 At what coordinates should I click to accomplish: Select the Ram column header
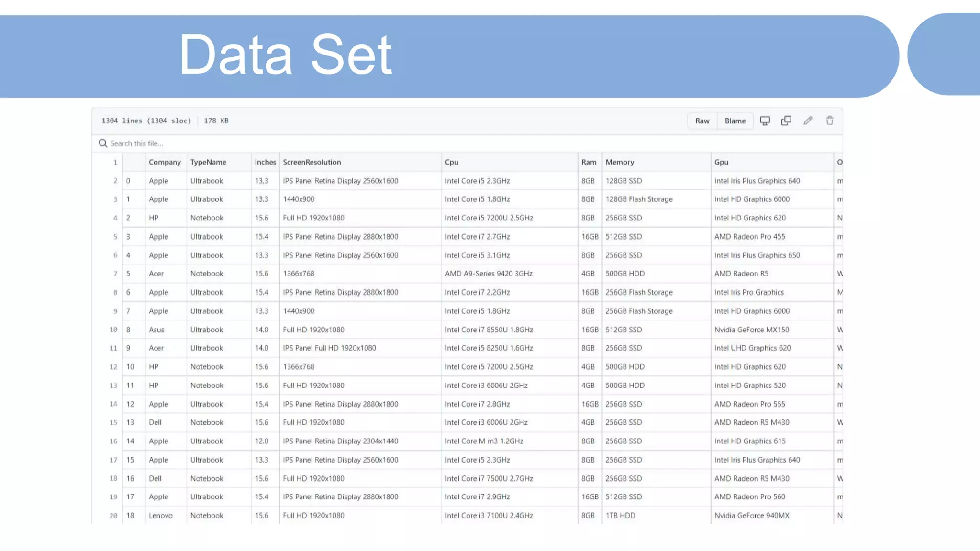(589, 162)
